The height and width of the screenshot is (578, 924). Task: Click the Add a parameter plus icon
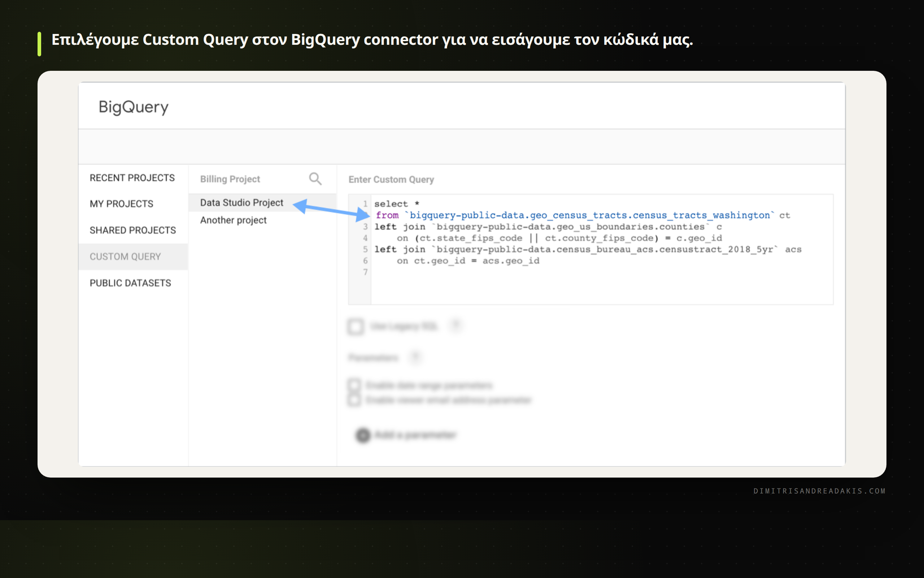click(363, 435)
